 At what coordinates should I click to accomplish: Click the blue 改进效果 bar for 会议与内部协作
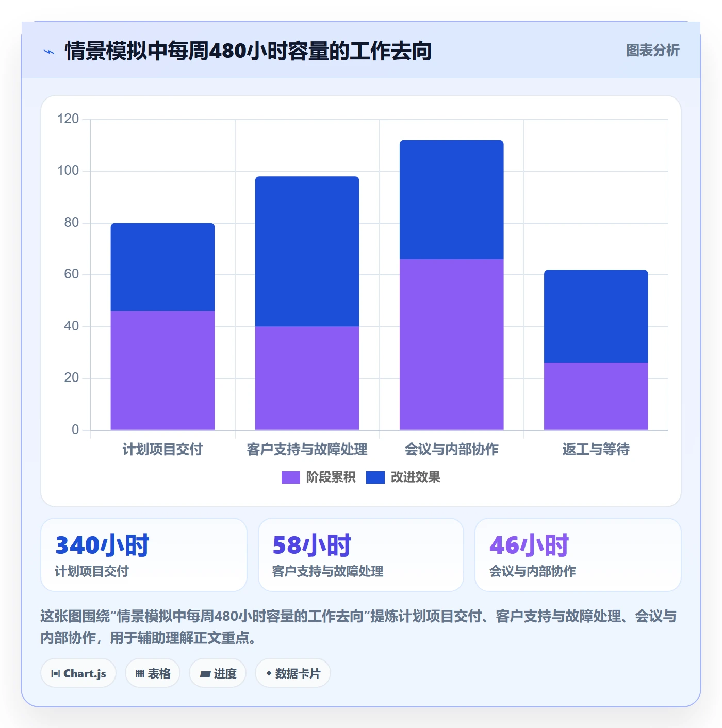pos(451,200)
